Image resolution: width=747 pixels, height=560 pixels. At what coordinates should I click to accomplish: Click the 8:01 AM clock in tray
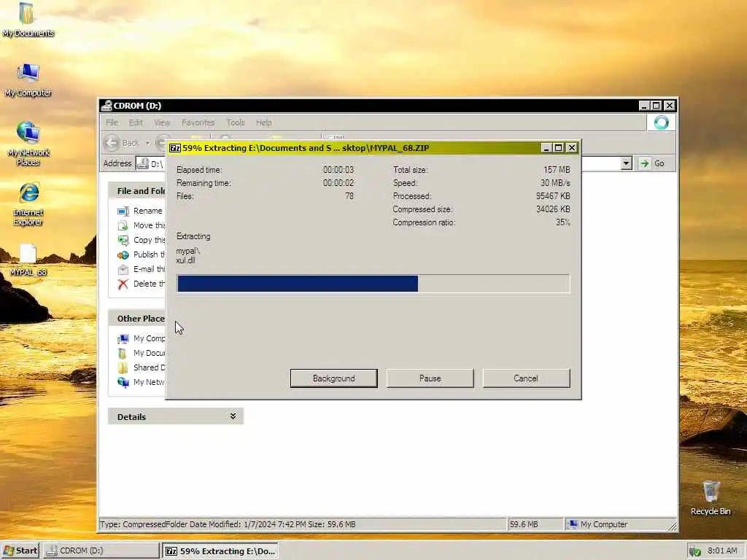point(722,551)
